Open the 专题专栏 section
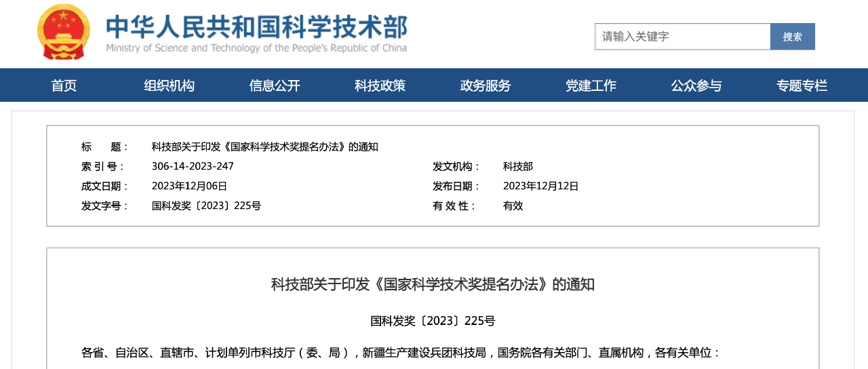 click(x=802, y=85)
